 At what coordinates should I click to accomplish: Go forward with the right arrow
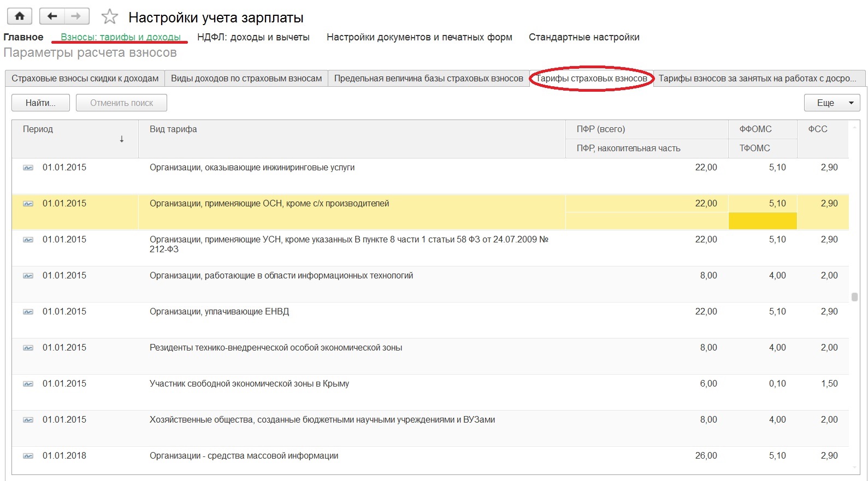[76, 16]
